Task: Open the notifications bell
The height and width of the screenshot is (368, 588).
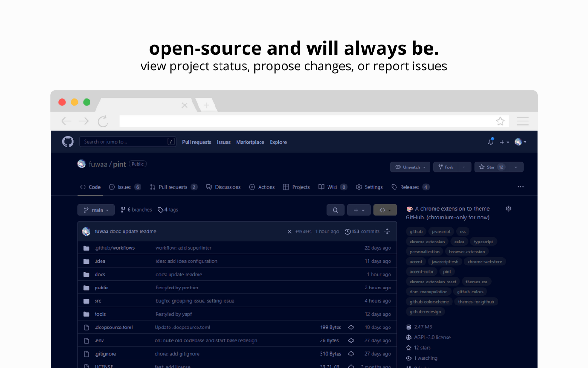Action: 491,142
